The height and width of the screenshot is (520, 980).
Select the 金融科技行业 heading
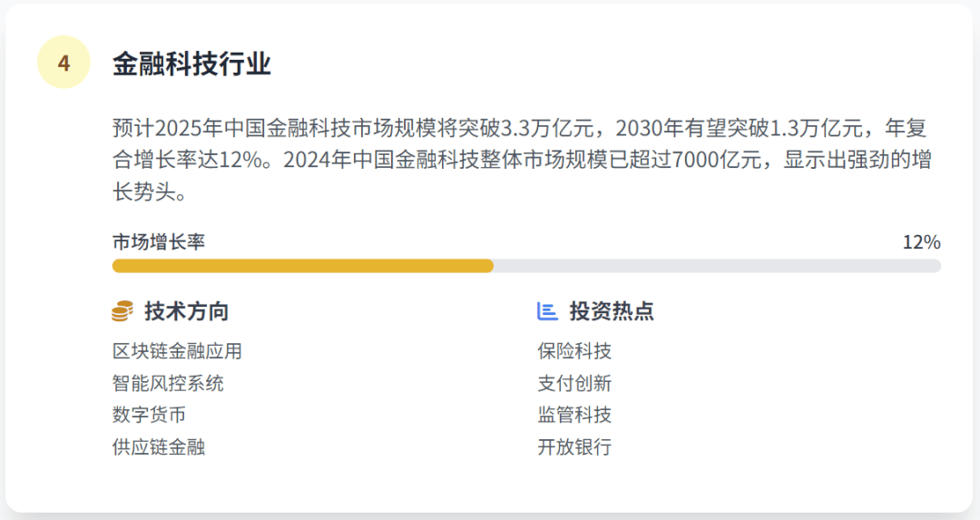191,64
